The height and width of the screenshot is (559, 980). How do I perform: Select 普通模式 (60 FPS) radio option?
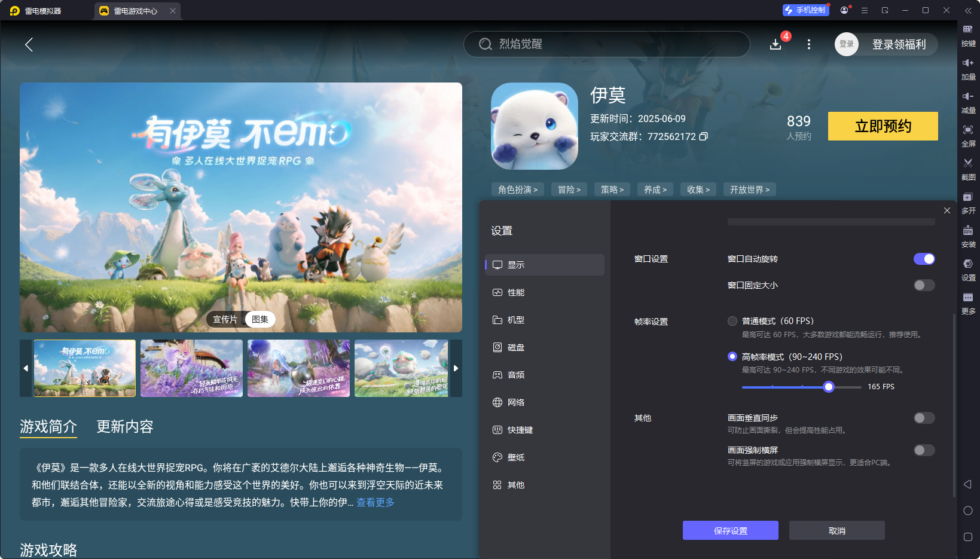point(732,321)
